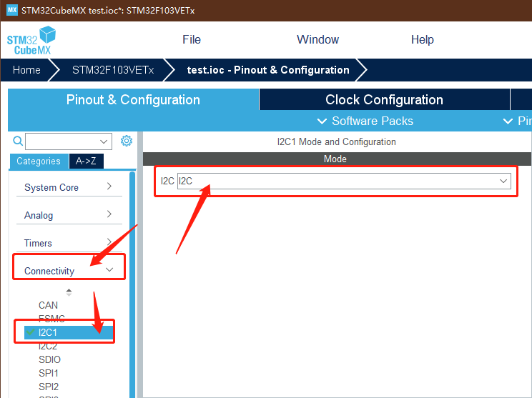Click the MX title bar icon
The width and height of the screenshot is (532, 398).
tap(12, 10)
